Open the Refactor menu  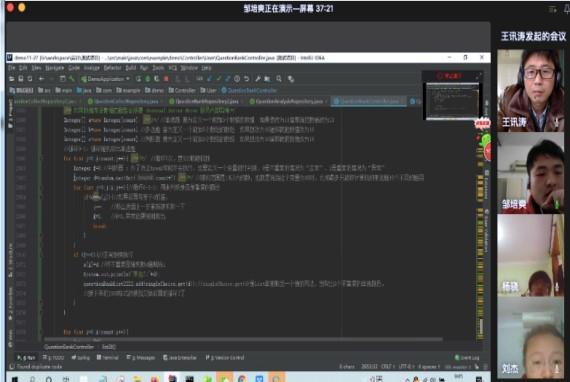[112, 68]
